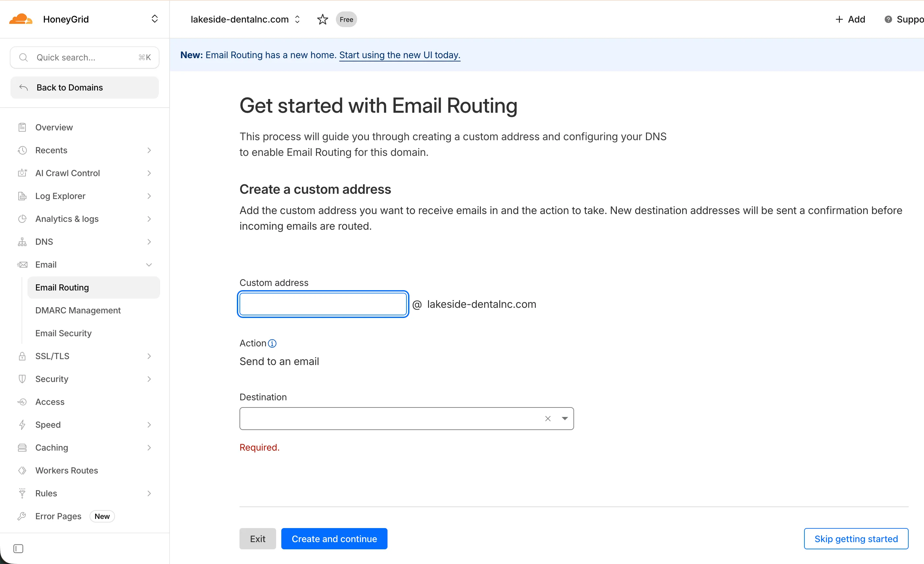The height and width of the screenshot is (564, 924).
Task: Open the domain selector dropdown
Action: (x=297, y=20)
